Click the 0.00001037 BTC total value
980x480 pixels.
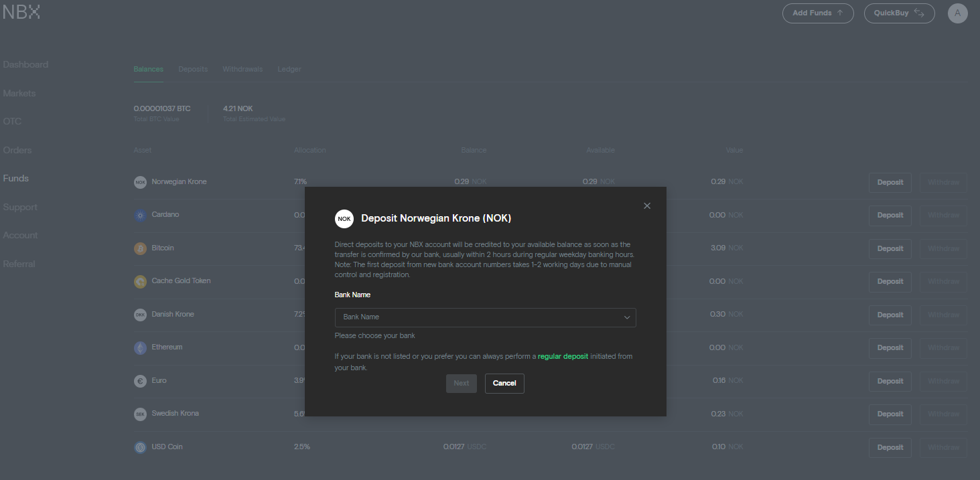pyautogui.click(x=162, y=108)
